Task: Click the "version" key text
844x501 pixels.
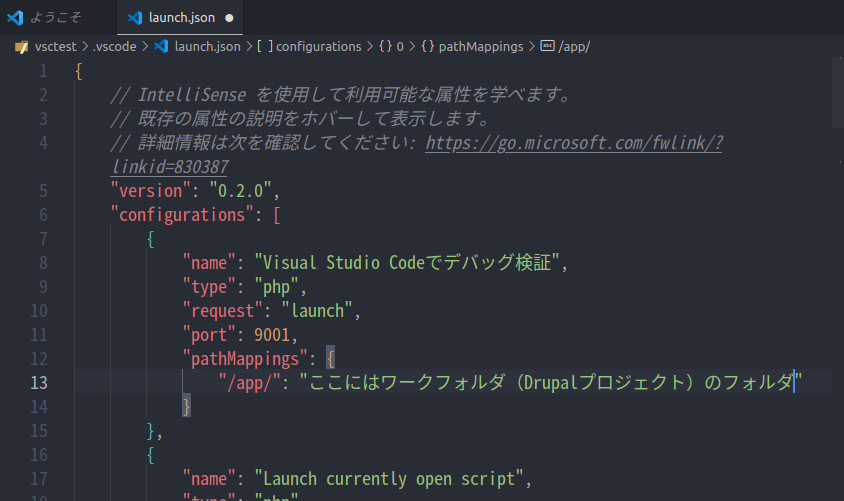Action: [x=151, y=191]
